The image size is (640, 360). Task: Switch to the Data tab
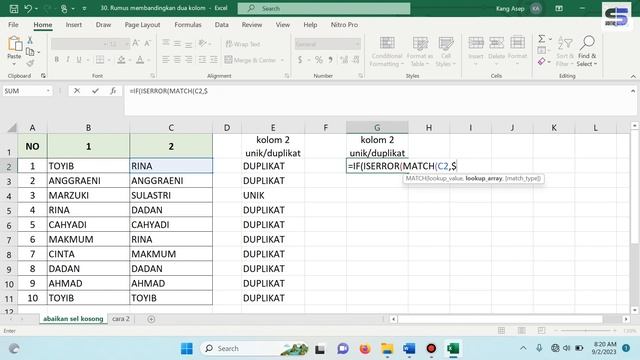pos(222,25)
